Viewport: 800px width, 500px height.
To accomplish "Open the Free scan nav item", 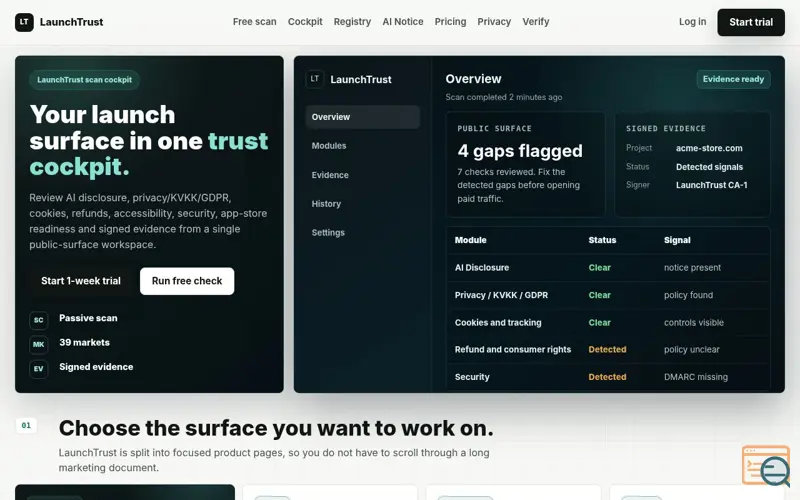I will tap(255, 22).
